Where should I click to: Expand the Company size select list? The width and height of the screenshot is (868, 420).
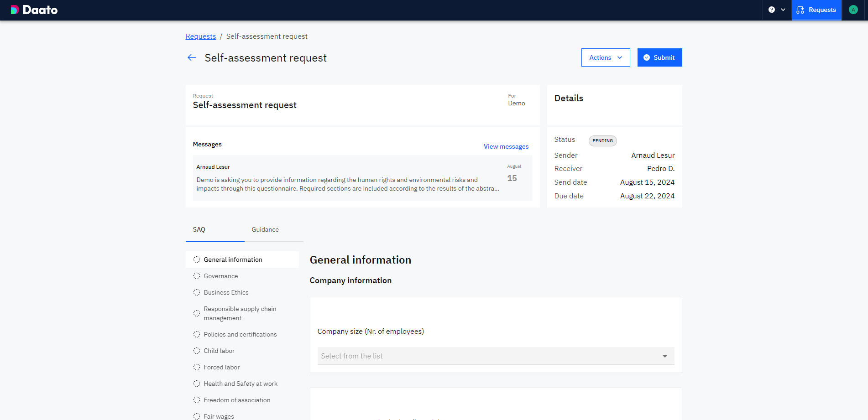pos(496,356)
